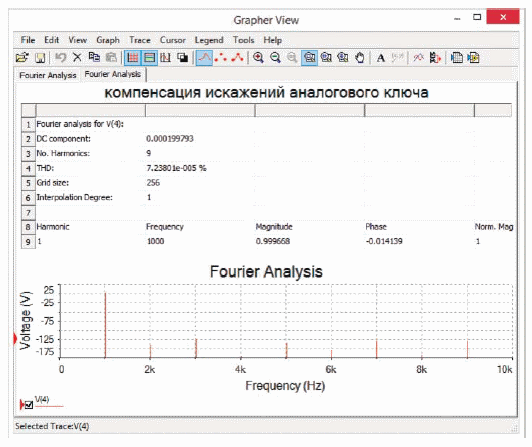532x447 pixels.
Task: Click the 'Fourier analysis for V(4):' cell
Action: coord(80,124)
